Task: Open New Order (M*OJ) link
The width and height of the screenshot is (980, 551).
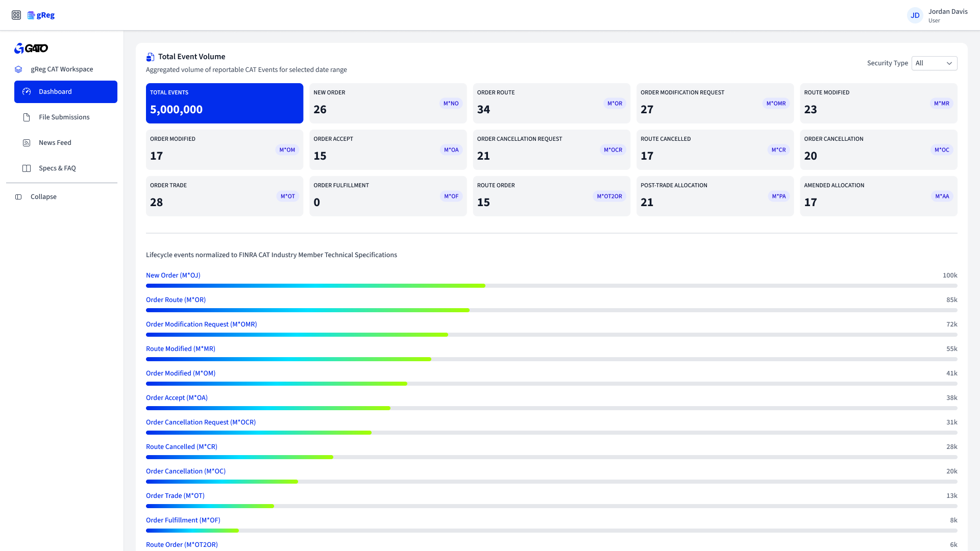Action: tap(173, 275)
